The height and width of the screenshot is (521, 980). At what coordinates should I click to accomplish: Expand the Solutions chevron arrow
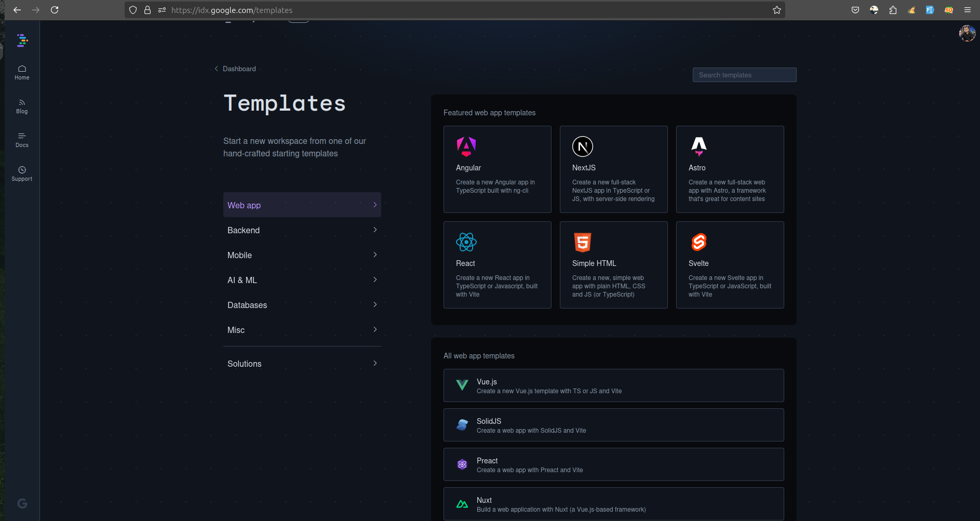375,363
